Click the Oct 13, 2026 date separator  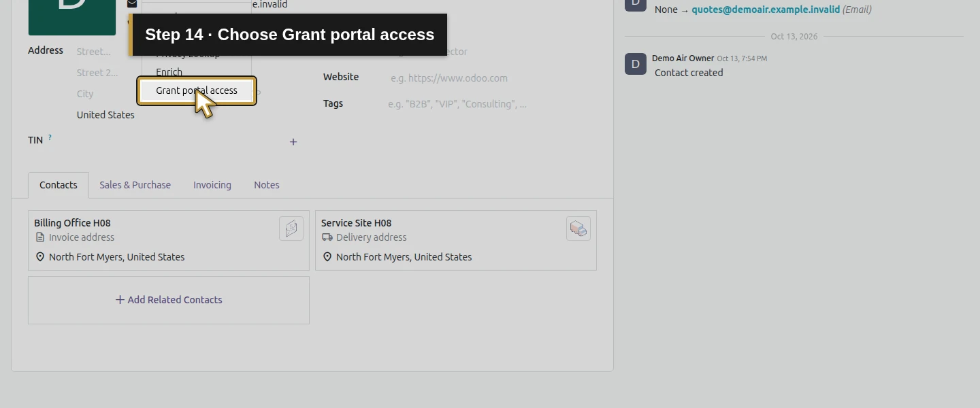(x=794, y=37)
